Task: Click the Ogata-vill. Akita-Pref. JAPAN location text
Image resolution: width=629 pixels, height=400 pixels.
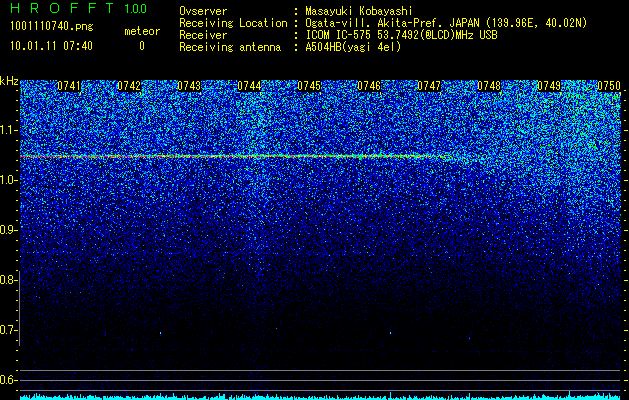Action: 446,24
